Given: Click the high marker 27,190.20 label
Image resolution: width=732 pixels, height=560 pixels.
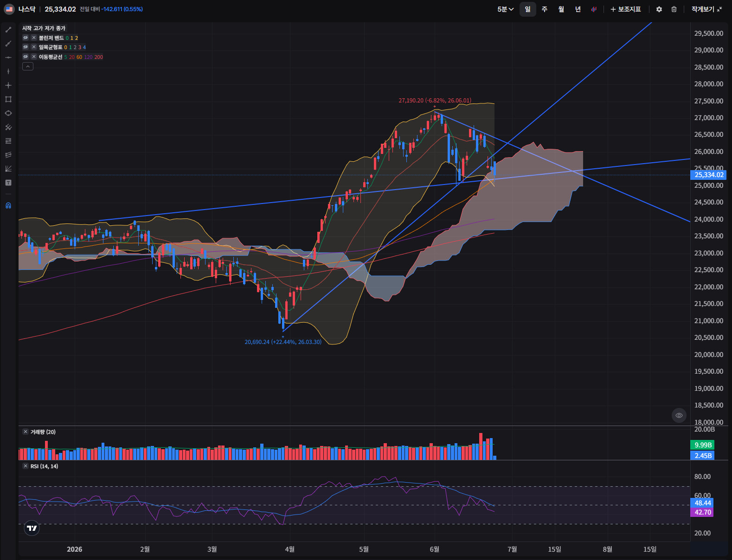Looking at the screenshot, I should [x=435, y=100].
